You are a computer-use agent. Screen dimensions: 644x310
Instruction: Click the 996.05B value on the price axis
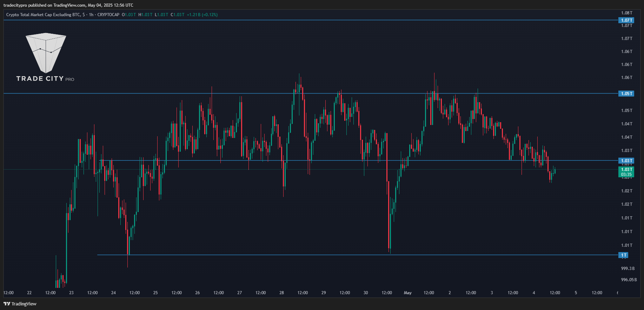[629, 280]
